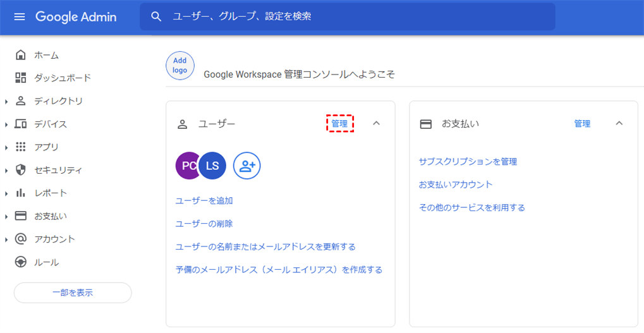The image size is (644, 333).
Task: Click the アカウント at-sign icon
Action: pyautogui.click(x=20, y=239)
